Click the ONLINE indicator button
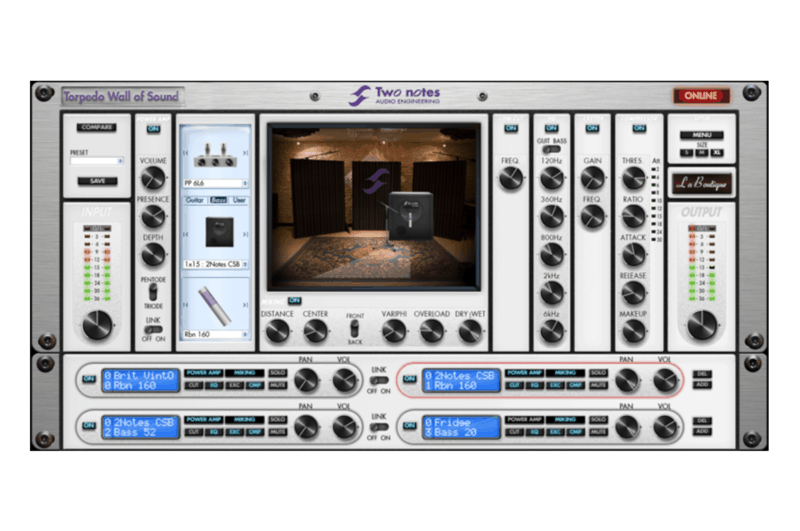 click(x=701, y=95)
